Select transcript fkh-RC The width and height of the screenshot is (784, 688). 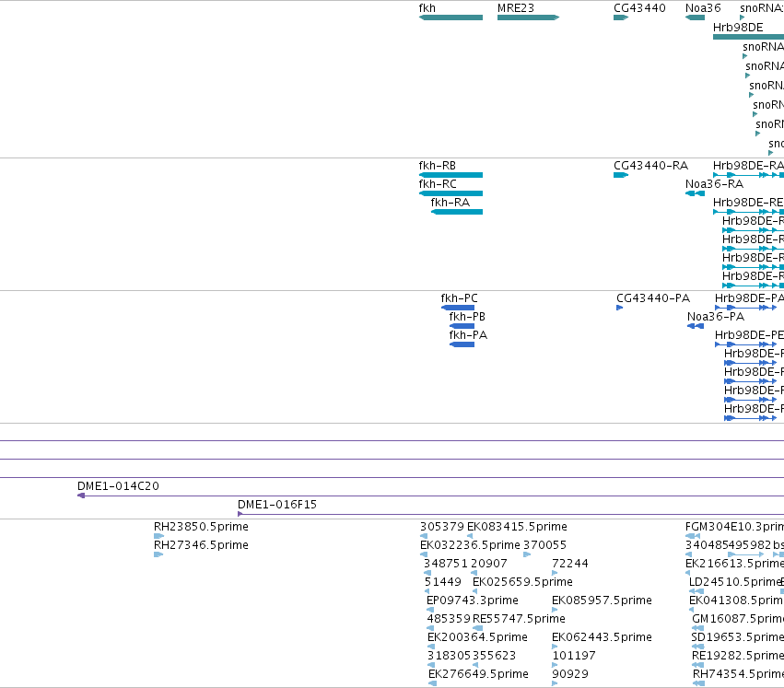451,193
